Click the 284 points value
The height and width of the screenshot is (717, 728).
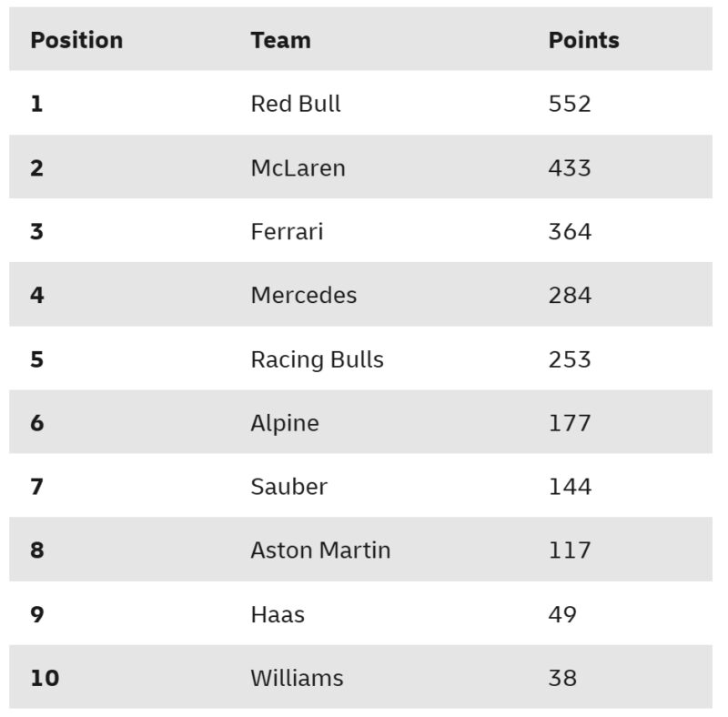[x=570, y=295]
